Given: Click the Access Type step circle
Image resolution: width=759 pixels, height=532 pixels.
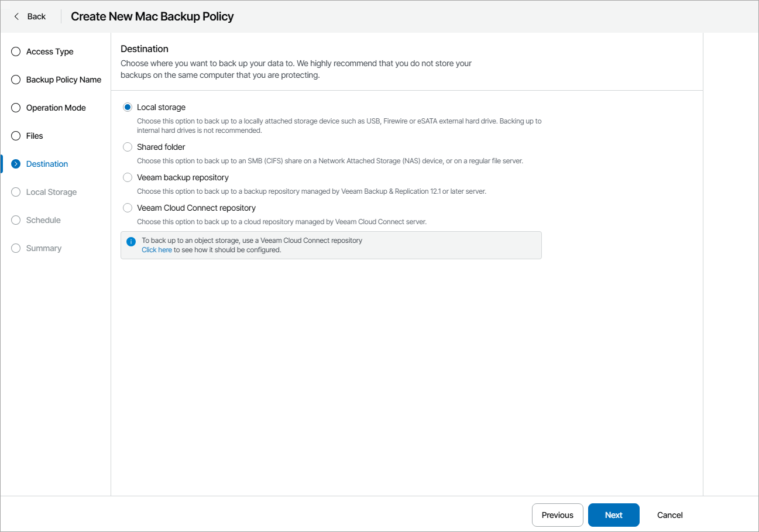Looking at the screenshot, I should (x=15, y=52).
